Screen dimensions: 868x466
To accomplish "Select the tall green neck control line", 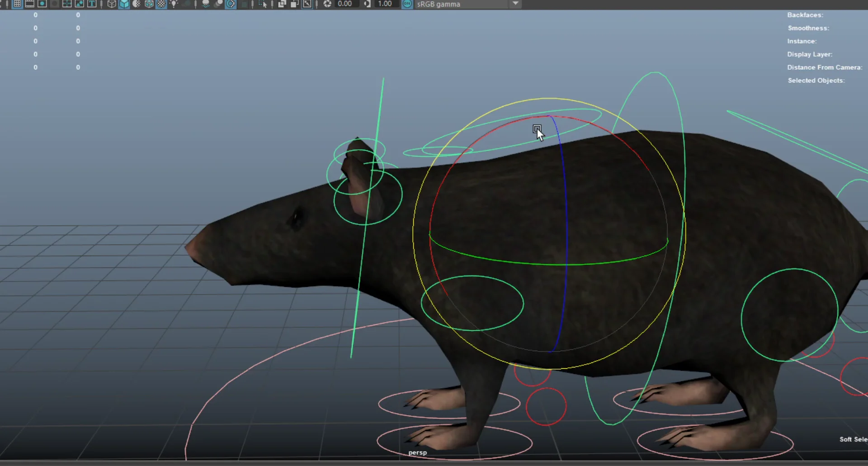I will pos(367,217).
